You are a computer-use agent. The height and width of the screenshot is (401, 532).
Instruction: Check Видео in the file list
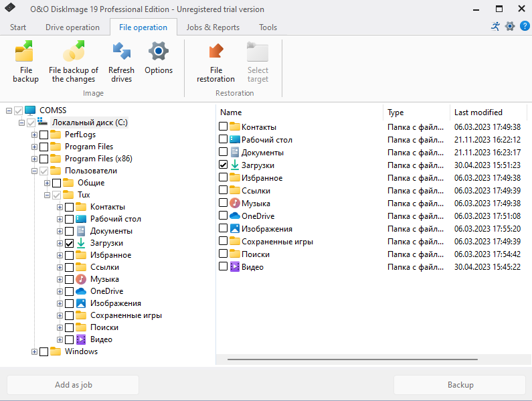pos(223,266)
